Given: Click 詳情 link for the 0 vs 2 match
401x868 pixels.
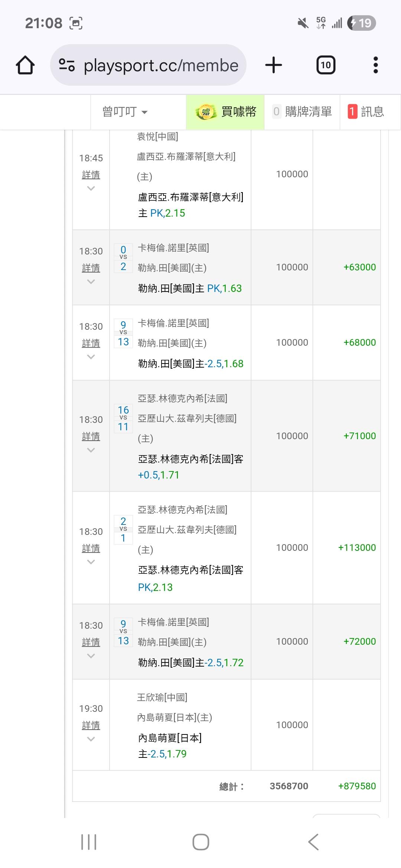Looking at the screenshot, I should 91,268.
